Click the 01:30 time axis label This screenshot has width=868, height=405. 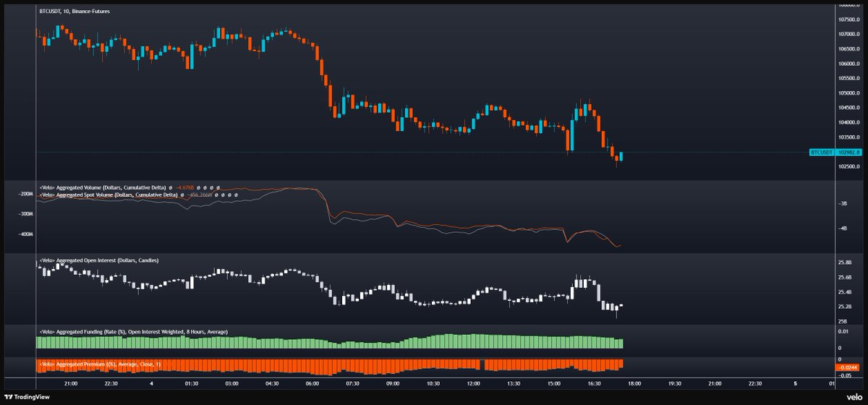pos(192,383)
